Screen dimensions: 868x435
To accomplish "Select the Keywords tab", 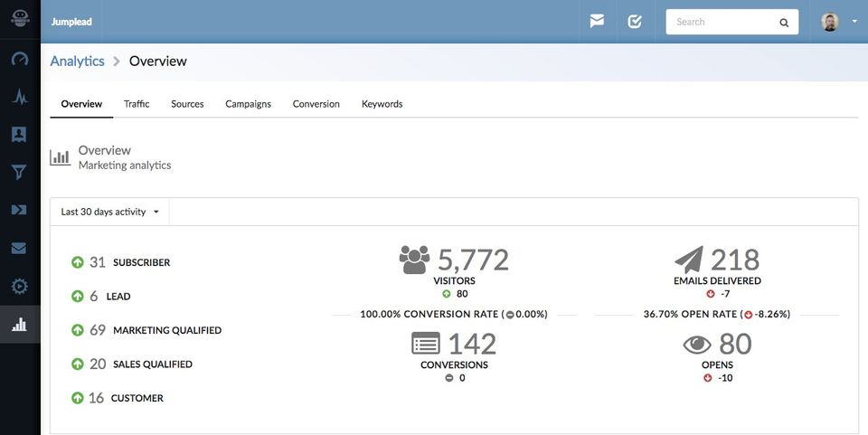I will click(382, 104).
